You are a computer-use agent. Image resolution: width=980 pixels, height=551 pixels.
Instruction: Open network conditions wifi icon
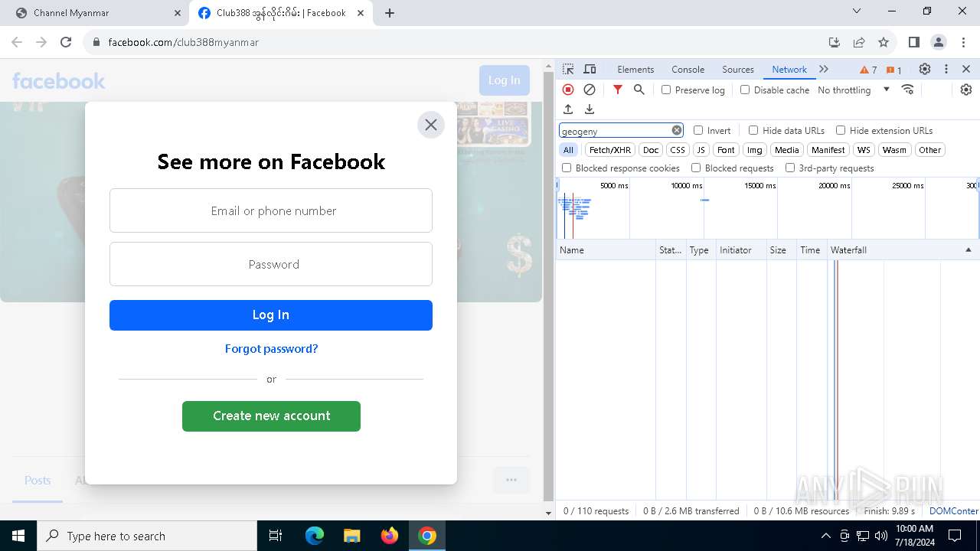point(908,90)
